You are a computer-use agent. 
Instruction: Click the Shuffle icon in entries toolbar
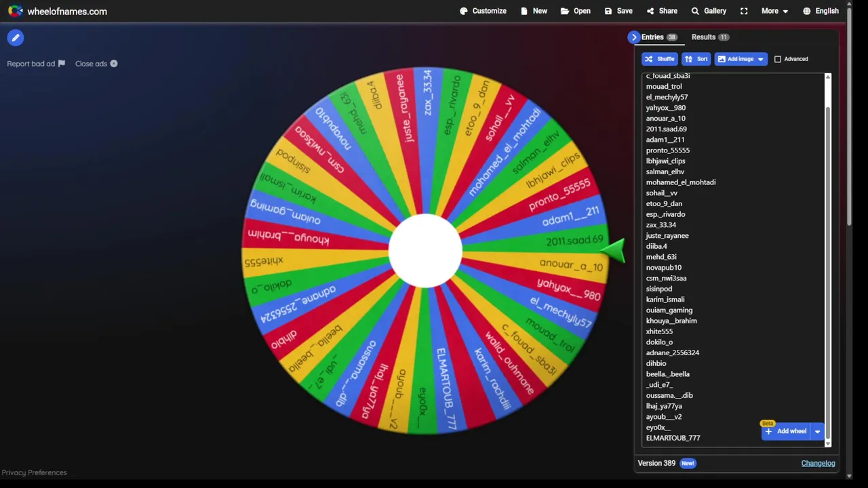(649, 59)
